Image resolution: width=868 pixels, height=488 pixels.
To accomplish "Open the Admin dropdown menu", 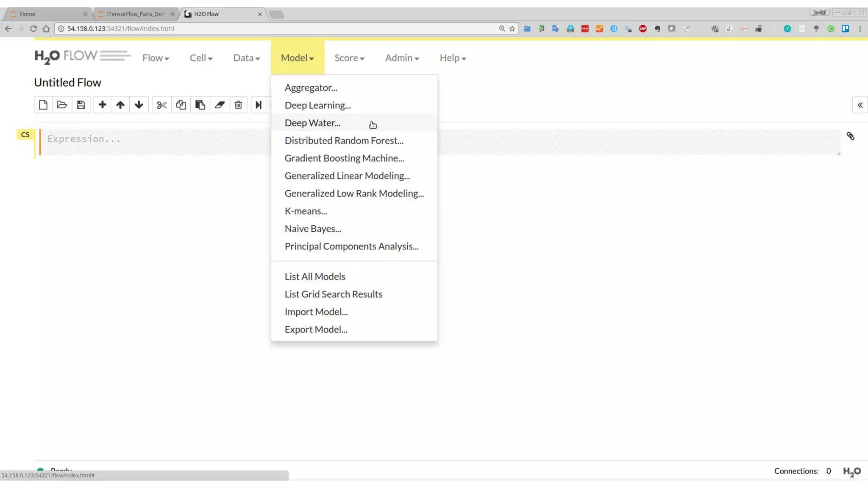I will coord(402,58).
